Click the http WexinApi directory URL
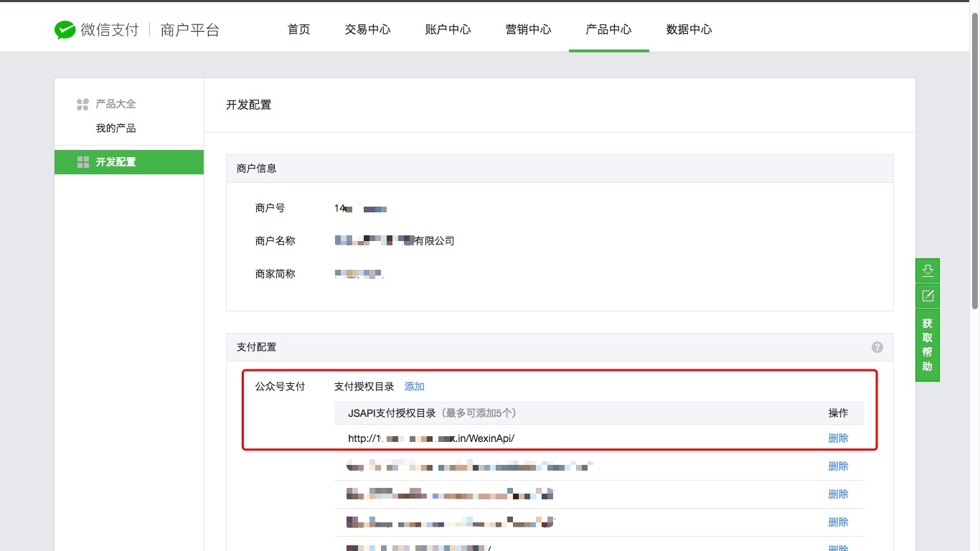Viewport: 980px width, 551px height. pyautogui.click(x=431, y=438)
